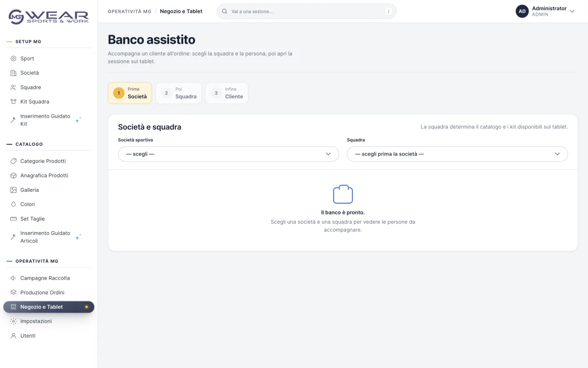Click the Categorie Prodotti tag icon
588x368 pixels.
click(x=13, y=161)
